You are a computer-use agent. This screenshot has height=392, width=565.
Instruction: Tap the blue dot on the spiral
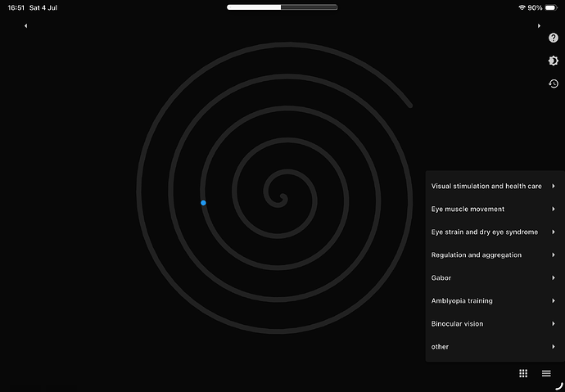pyautogui.click(x=203, y=203)
